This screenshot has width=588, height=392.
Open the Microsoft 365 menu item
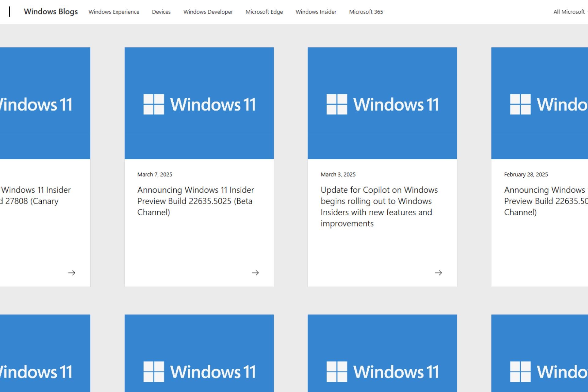coord(366,12)
